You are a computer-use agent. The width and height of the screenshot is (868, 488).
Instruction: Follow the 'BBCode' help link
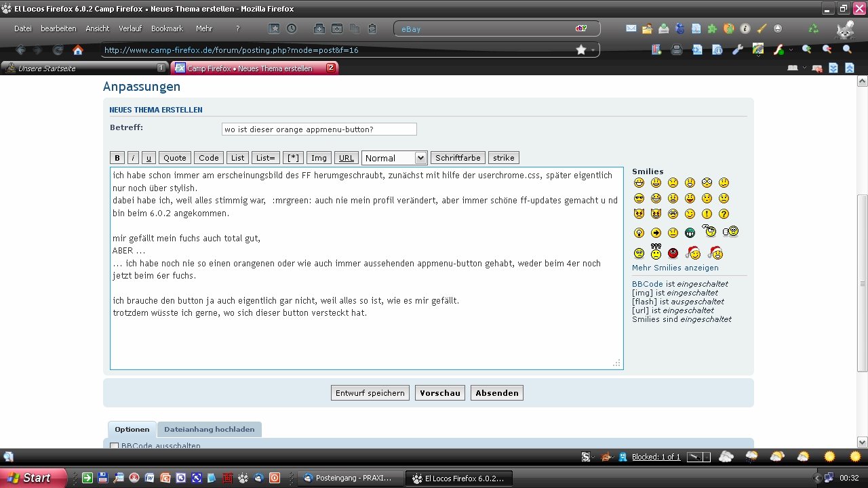(648, 284)
